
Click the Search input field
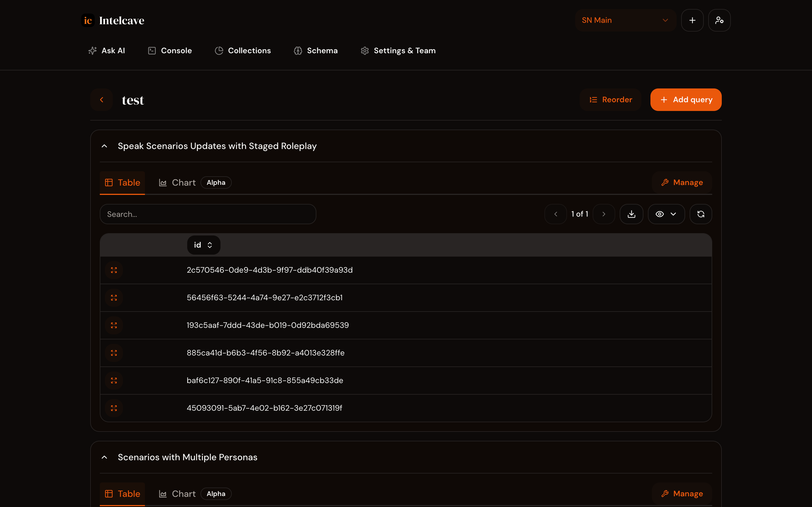pos(208,214)
